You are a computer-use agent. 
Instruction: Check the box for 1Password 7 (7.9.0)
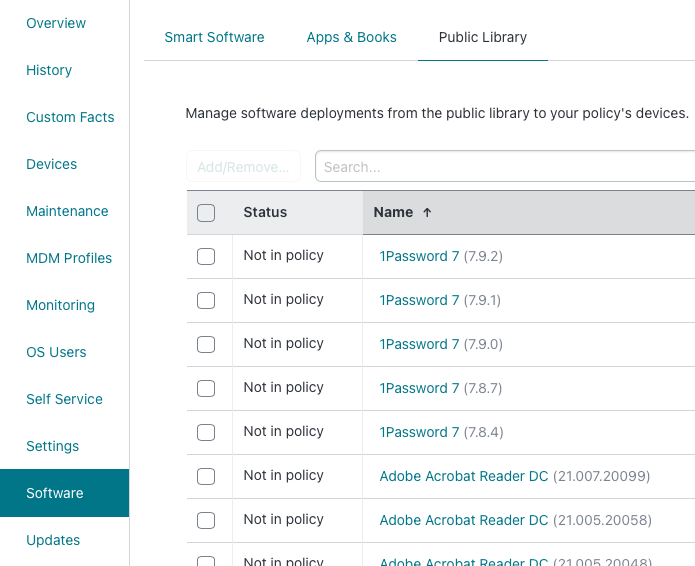(206, 344)
